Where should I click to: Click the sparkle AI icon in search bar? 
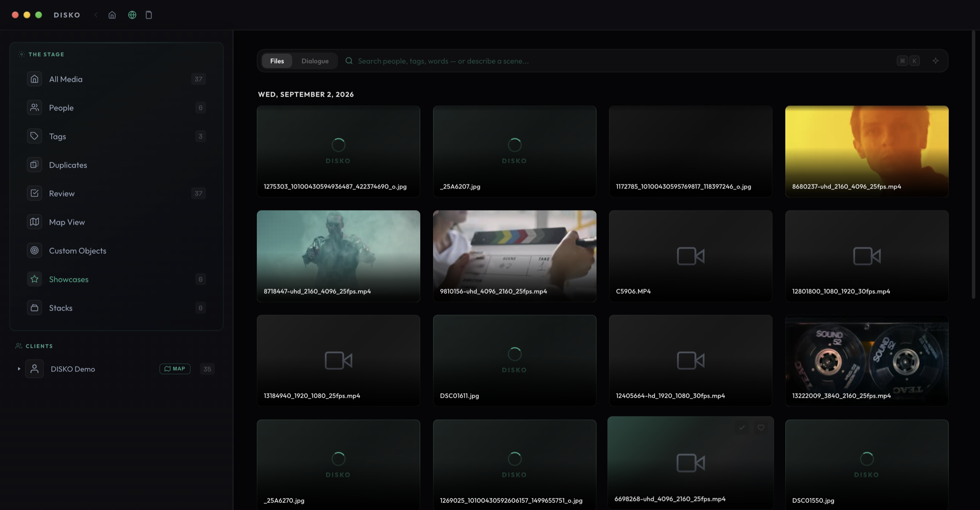tap(935, 61)
